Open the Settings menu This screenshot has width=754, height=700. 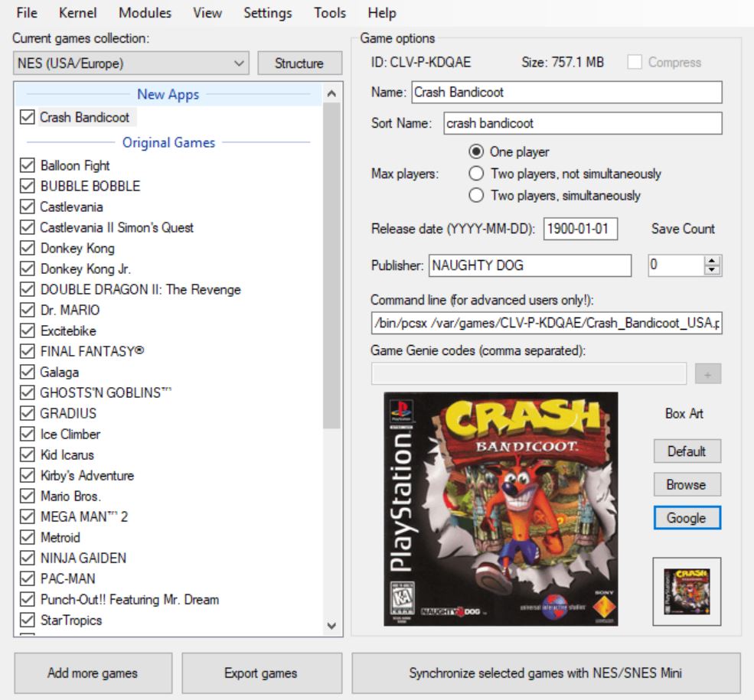267,12
